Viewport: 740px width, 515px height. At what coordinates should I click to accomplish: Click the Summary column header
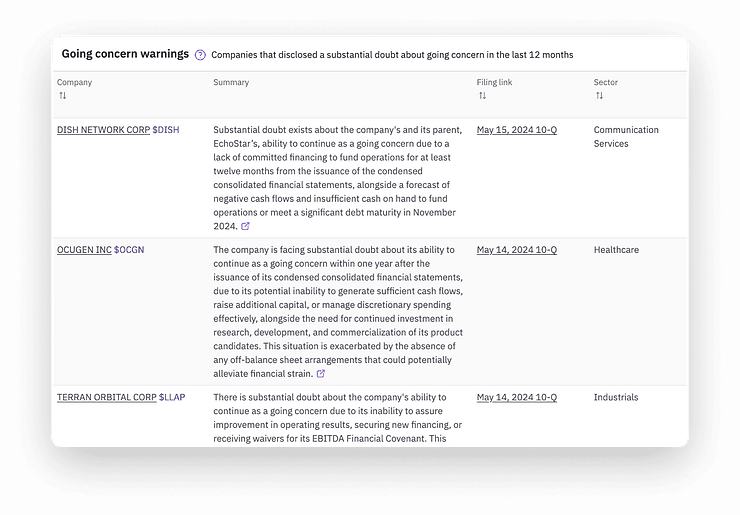coord(231,82)
